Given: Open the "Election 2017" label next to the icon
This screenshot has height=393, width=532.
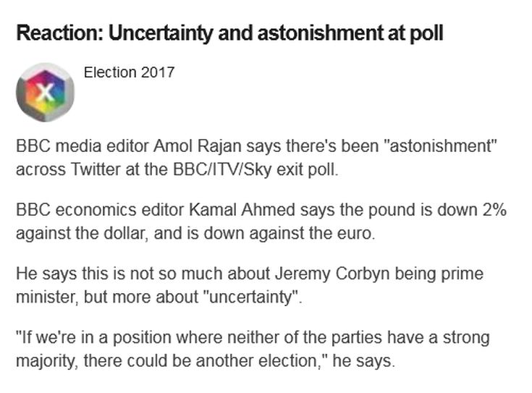Looking at the screenshot, I should click(129, 72).
